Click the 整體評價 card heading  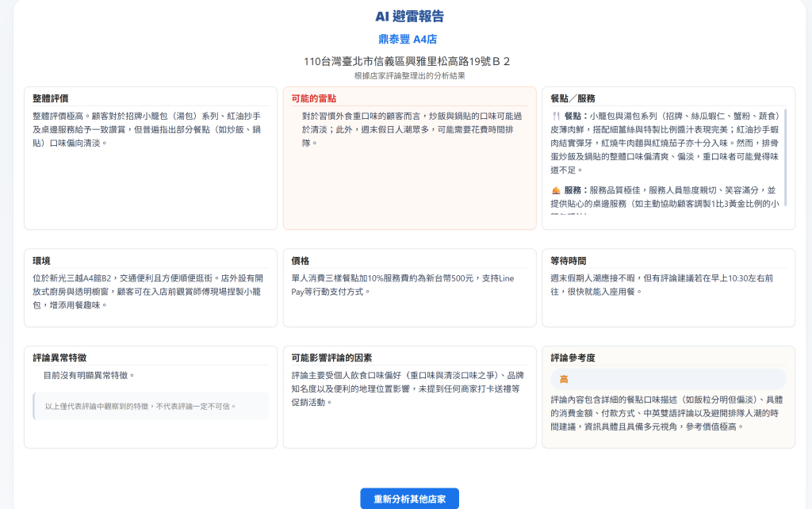tap(50, 98)
